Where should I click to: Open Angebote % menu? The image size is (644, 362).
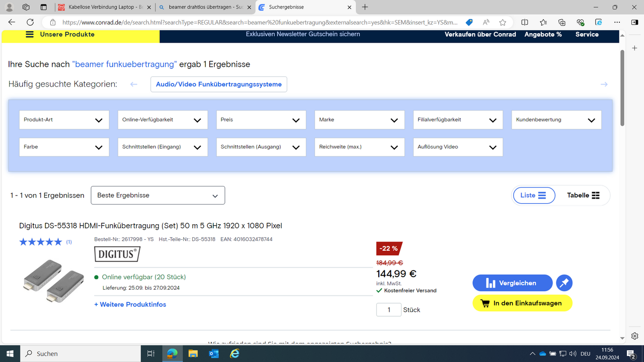[x=543, y=34]
